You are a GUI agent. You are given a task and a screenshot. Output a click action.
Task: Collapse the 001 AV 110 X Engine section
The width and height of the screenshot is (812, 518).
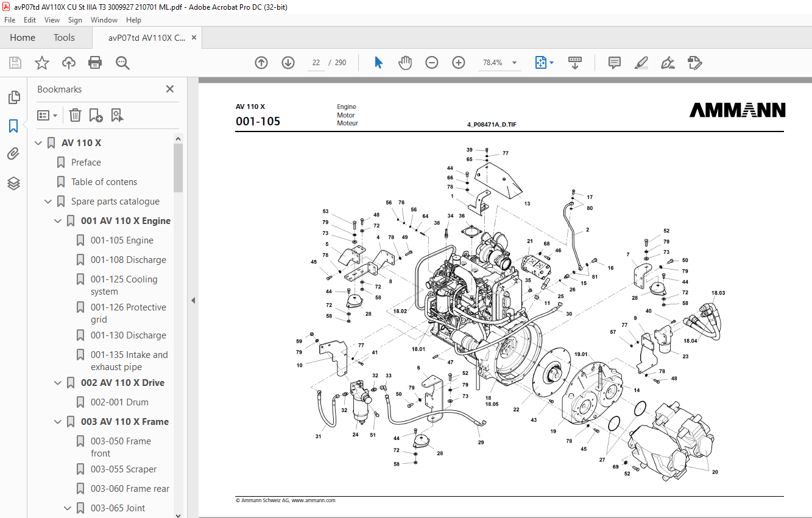point(58,221)
